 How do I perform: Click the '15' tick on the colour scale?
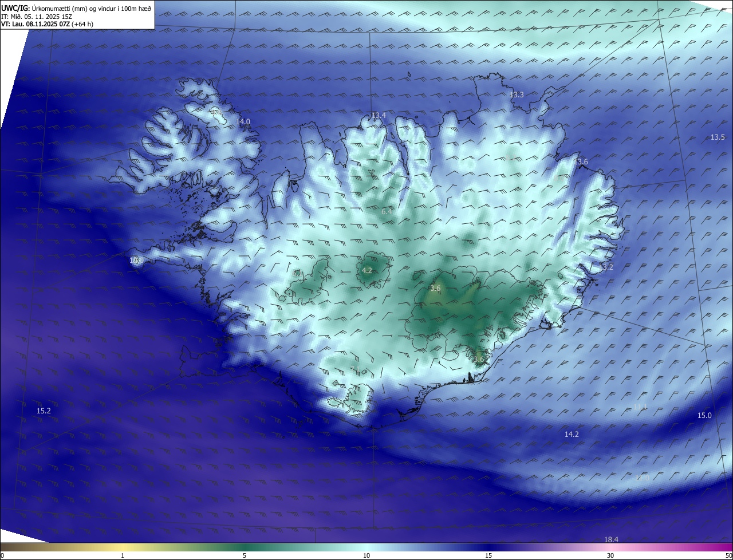click(x=488, y=556)
